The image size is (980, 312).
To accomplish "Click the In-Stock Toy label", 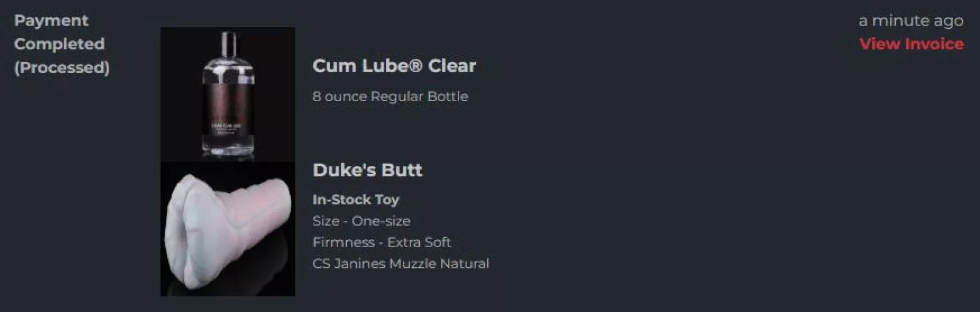I will coord(356,200).
